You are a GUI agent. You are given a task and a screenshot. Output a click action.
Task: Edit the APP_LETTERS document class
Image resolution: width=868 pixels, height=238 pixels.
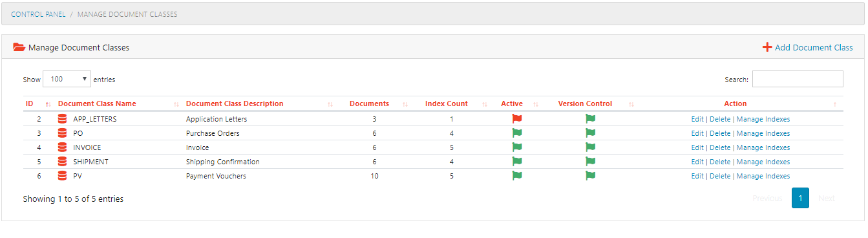click(697, 119)
